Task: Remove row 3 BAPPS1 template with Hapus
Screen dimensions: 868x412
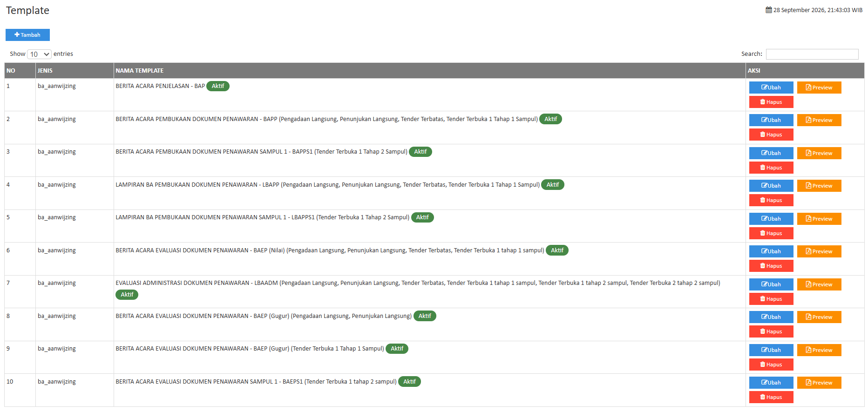Action: (771, 168)
